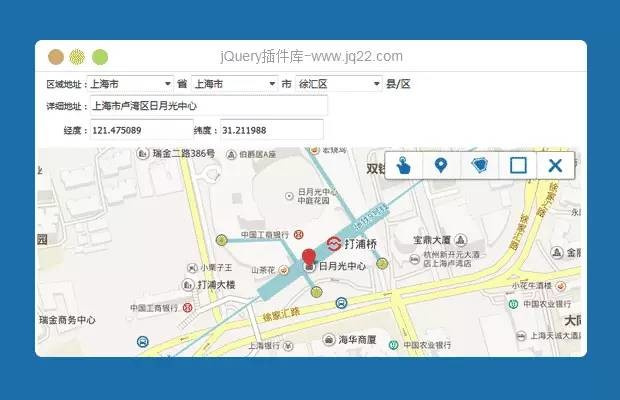Click the 打浦大楼 building icon
The width and height of the screenshot is (620, 400).
[188, 285]
